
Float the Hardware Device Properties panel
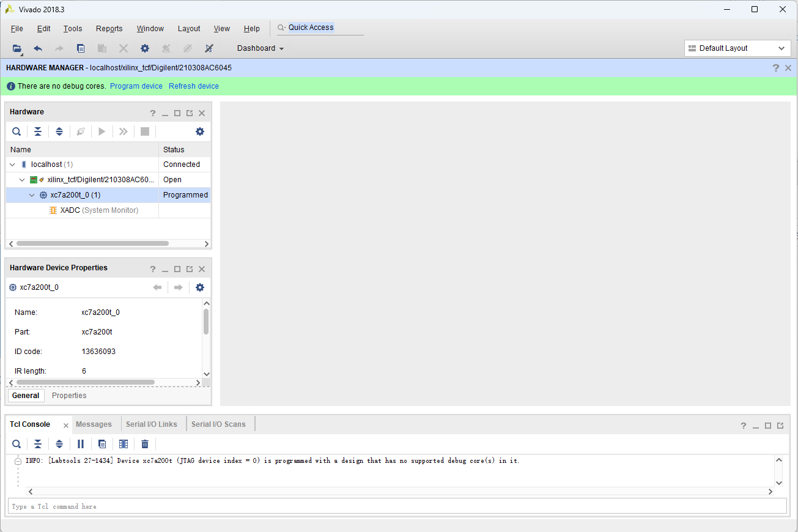click(190, 269)
